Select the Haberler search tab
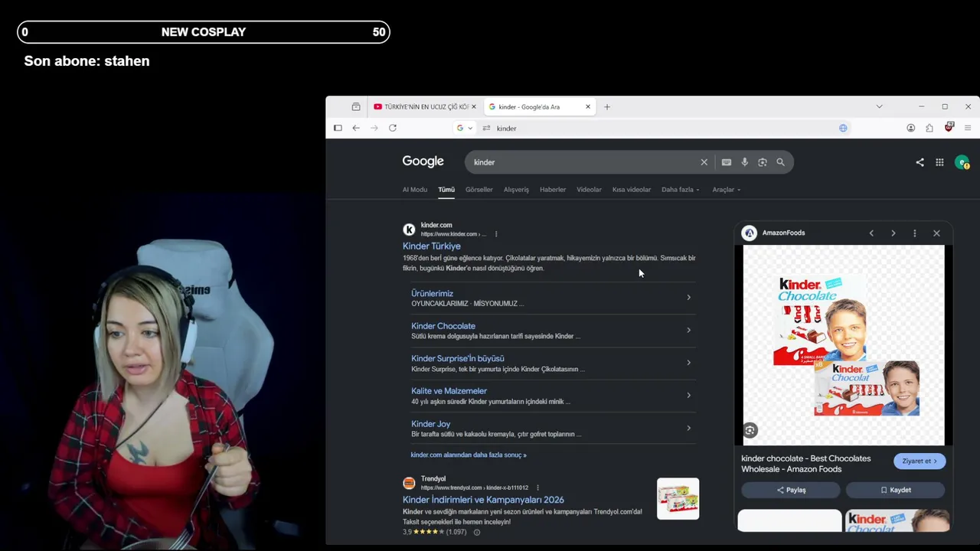 (x=553, y=190)
